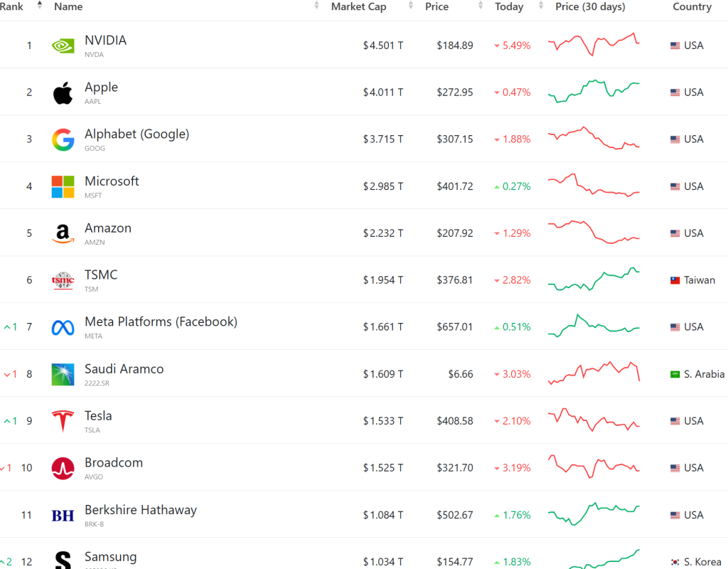
Task: View Apple 30-day price sparkline
Action: 594,92
